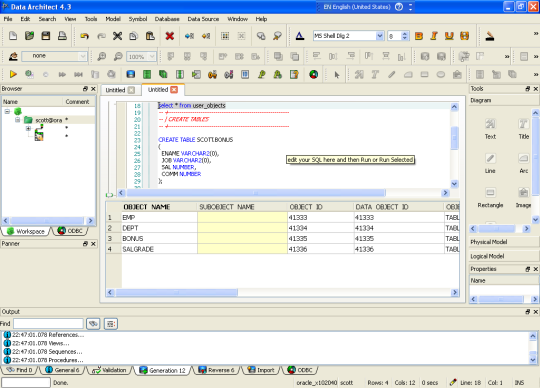The height and width of the screenshot is (388, 540).
Task: Click the New document icon
Action: point(13,36)
